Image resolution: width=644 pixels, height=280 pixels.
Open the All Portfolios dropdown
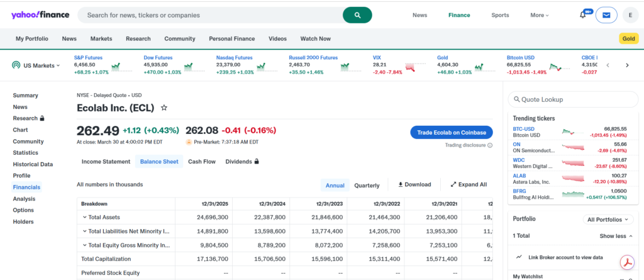608,220
